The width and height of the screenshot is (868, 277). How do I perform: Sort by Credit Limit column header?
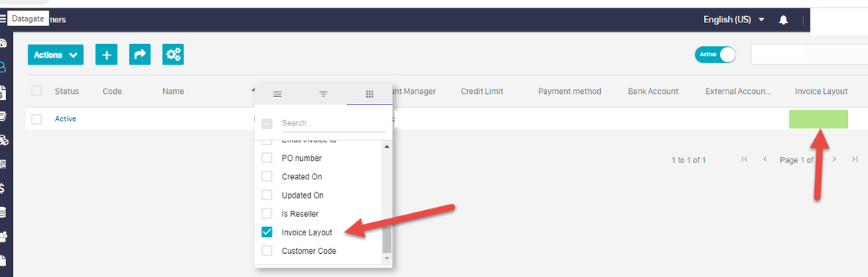482,92
